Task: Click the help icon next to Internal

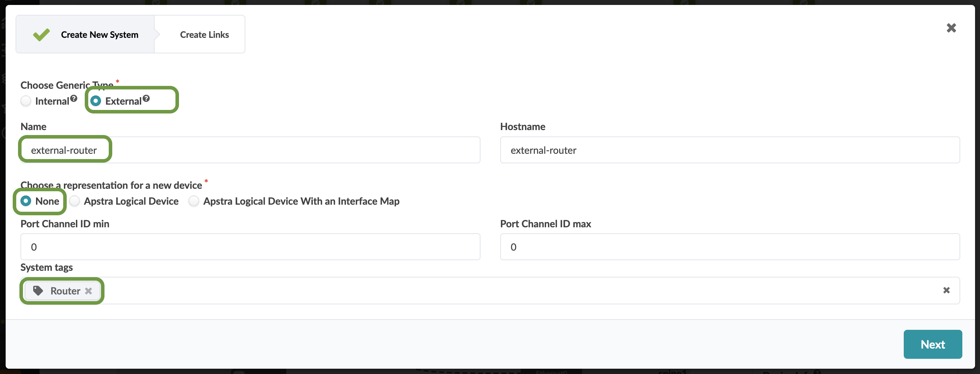Action: (x=74, y=98)
